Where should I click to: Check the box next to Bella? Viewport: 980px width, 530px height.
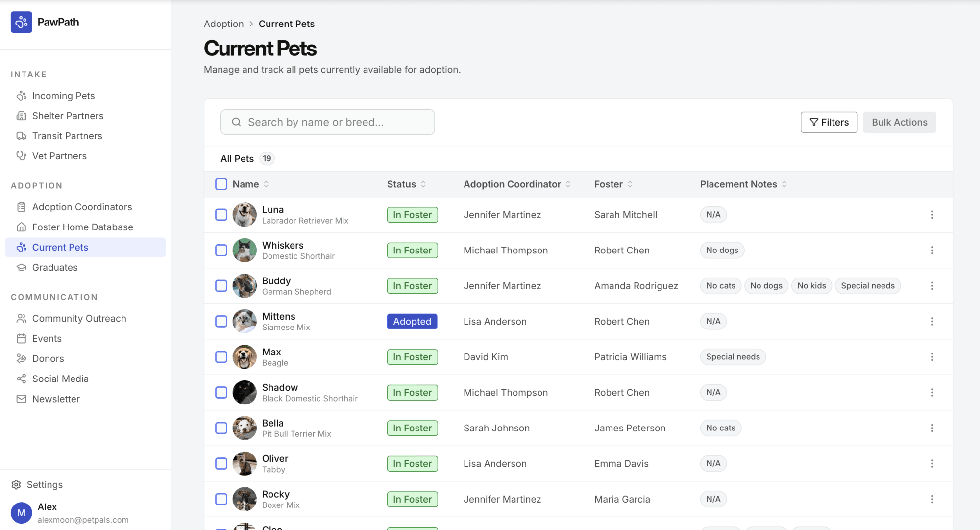(221, 428)
